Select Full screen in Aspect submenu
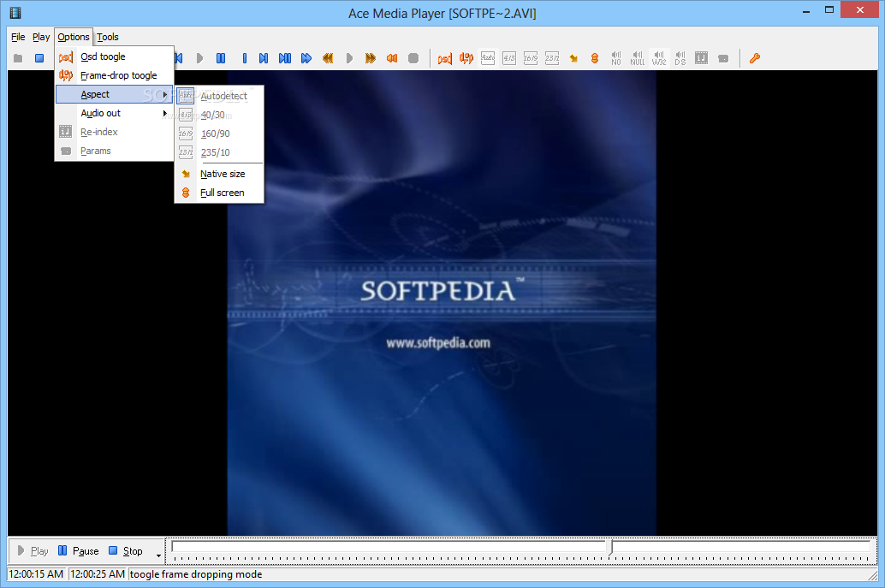This screenshot has width=885, height=588. coord(219,193)
